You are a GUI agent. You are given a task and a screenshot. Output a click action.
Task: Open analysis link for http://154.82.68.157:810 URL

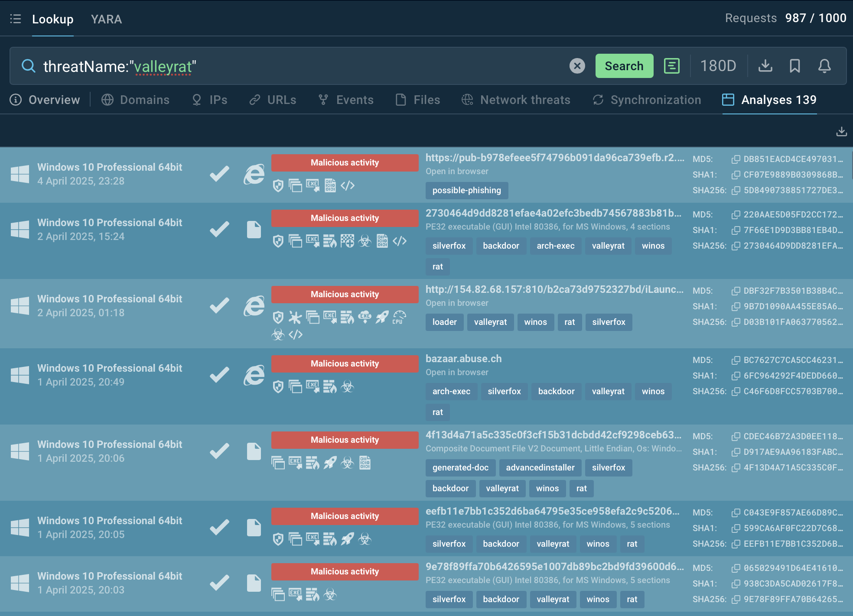point(554,289)
